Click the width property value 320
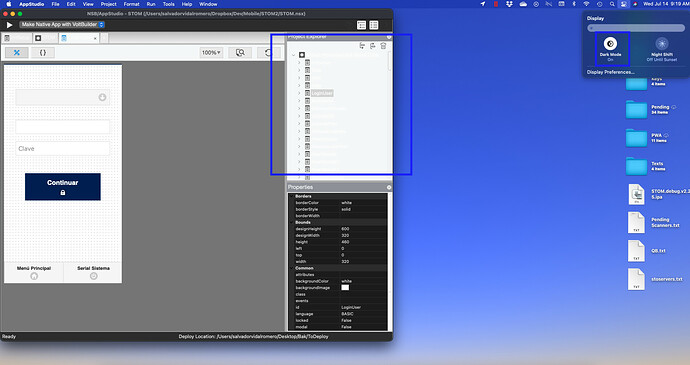The height and width of the screenshot is (365, 690). [x=345, y=262]
